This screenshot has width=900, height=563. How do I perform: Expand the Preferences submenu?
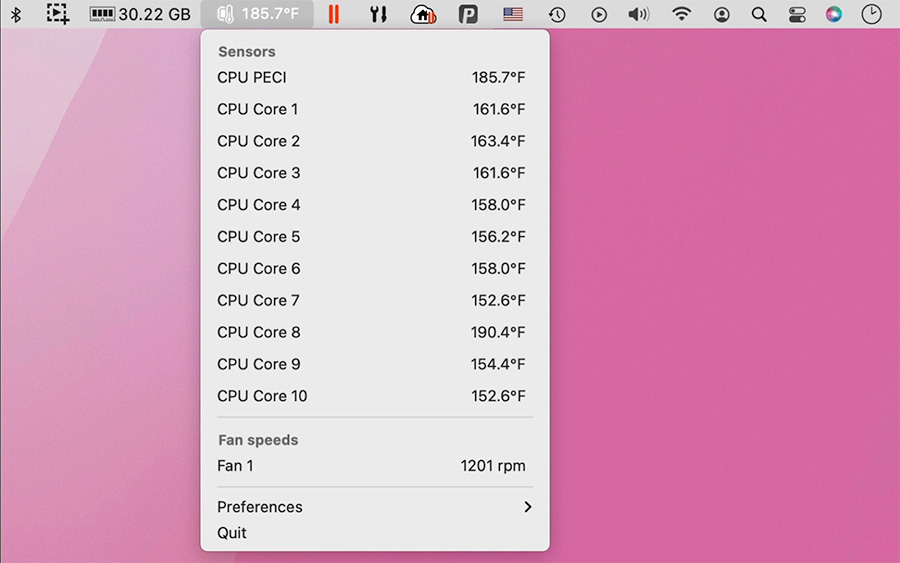374,507
